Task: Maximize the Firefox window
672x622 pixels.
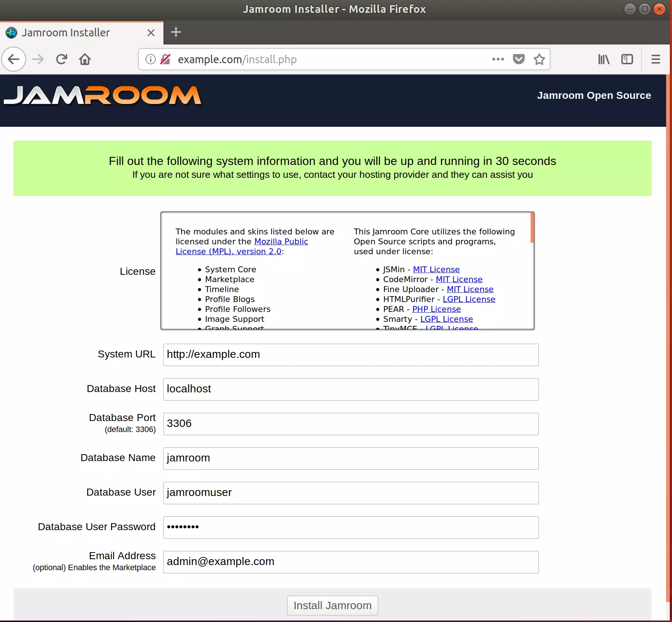Action: coord(644,9)
